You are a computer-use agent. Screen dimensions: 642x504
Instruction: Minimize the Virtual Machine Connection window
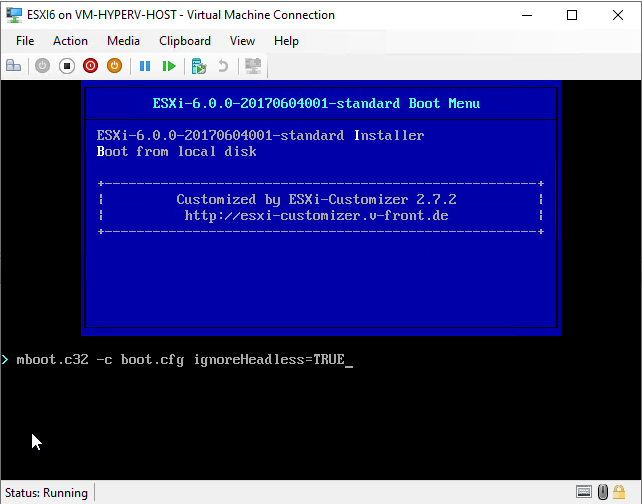point(527,15)
